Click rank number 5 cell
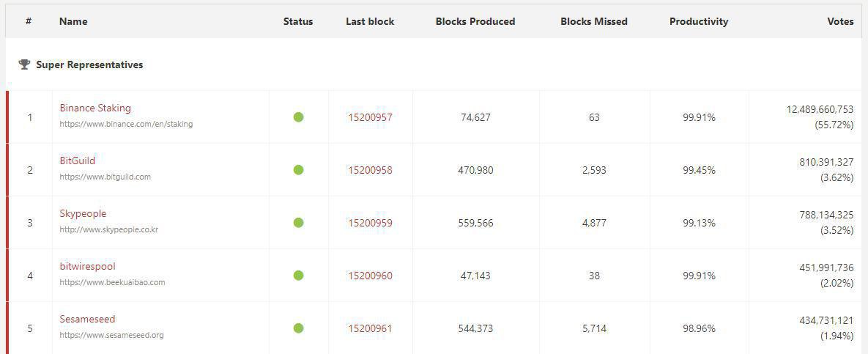The height and width of the screenshot is (354, 868). (x=30, y=328)
